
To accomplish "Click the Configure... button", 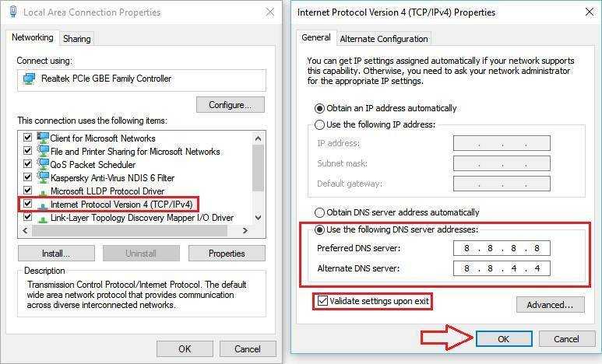I will 231,105.
